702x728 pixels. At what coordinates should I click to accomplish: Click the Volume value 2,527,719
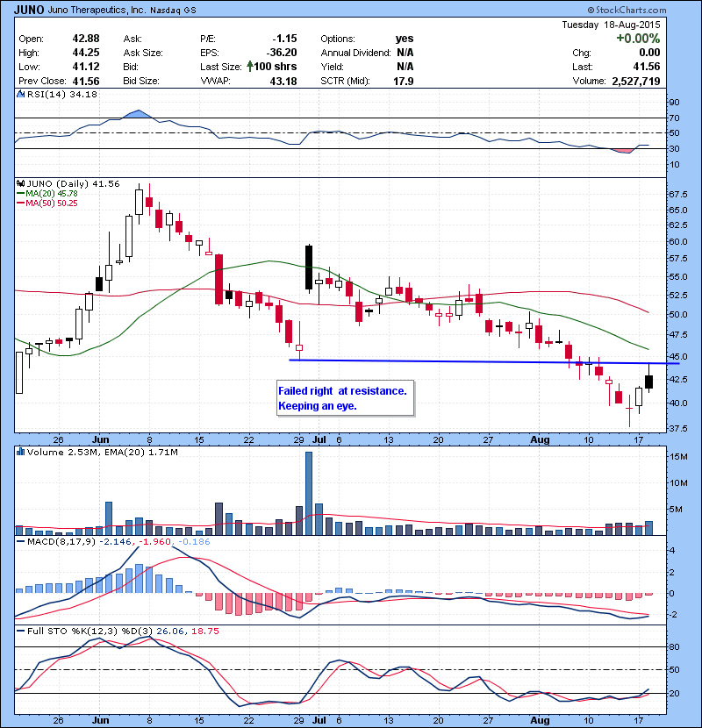[x=636, y=82]
